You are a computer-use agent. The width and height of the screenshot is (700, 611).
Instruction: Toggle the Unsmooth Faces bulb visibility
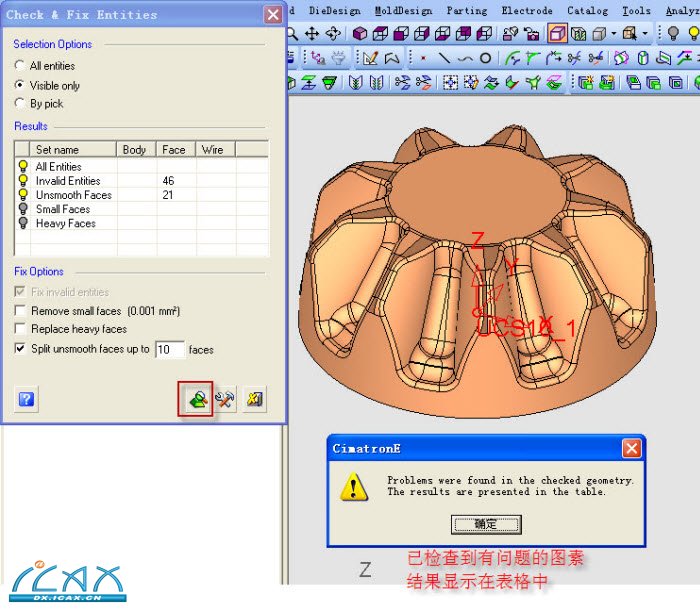[23, 195]
